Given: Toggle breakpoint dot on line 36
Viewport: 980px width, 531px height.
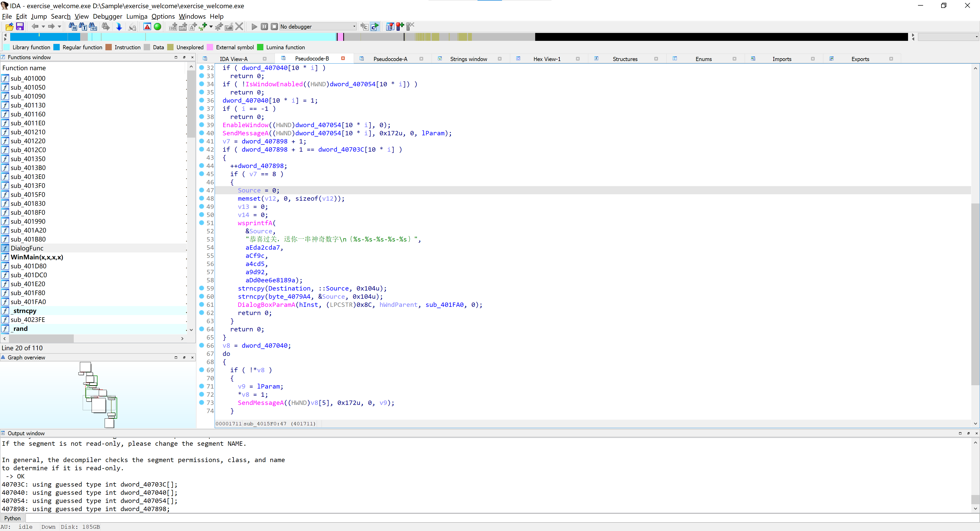Looking at the screenshot, I should [x=202, y=100].
